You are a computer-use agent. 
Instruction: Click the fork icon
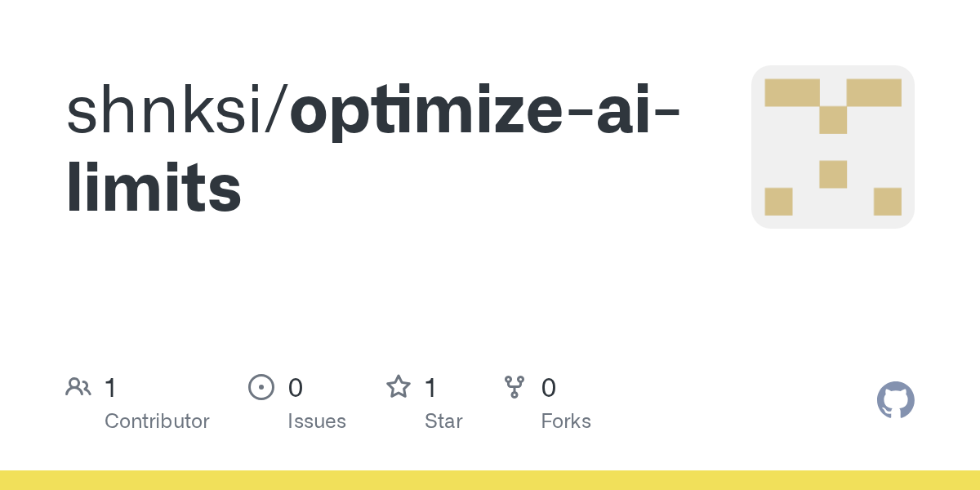tap(514, 387)
